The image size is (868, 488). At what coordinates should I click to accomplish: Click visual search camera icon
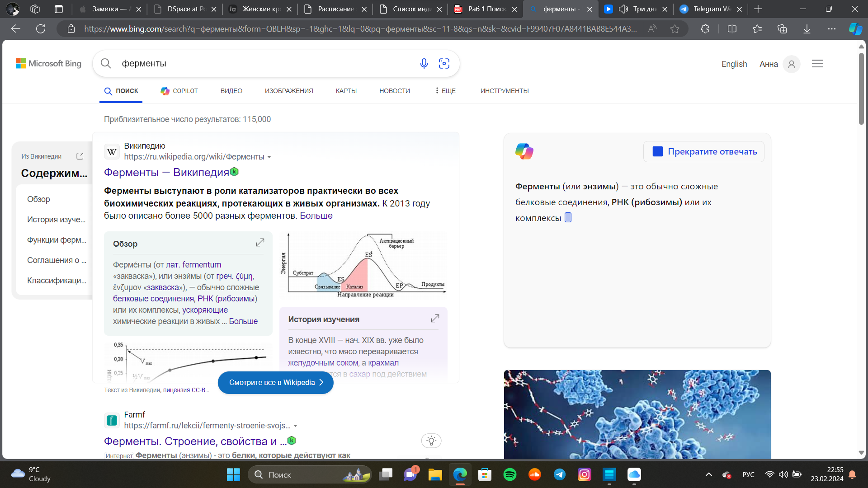(x=444, y=64)
